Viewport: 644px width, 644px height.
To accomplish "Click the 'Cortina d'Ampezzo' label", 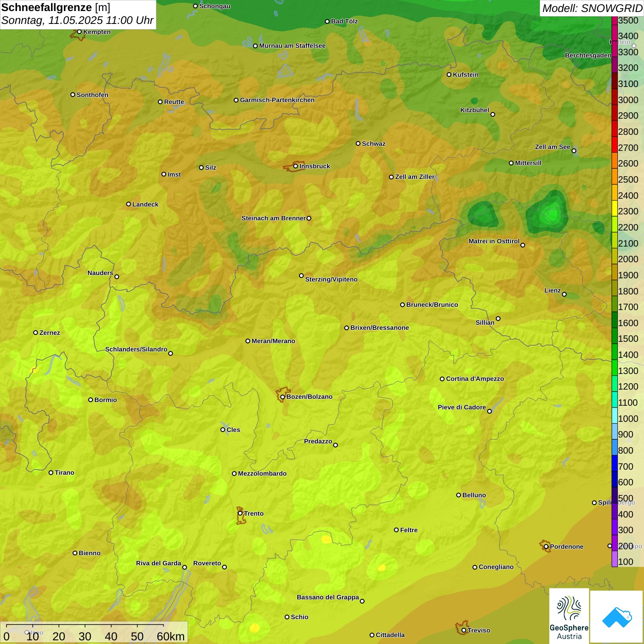I will click(475, 379).
